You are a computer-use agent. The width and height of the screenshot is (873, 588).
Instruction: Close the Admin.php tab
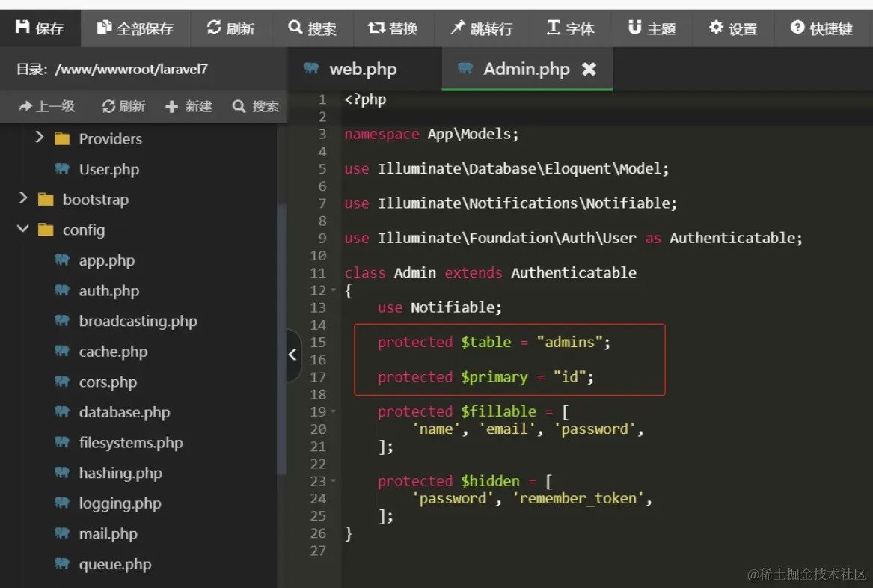(589, 69)
